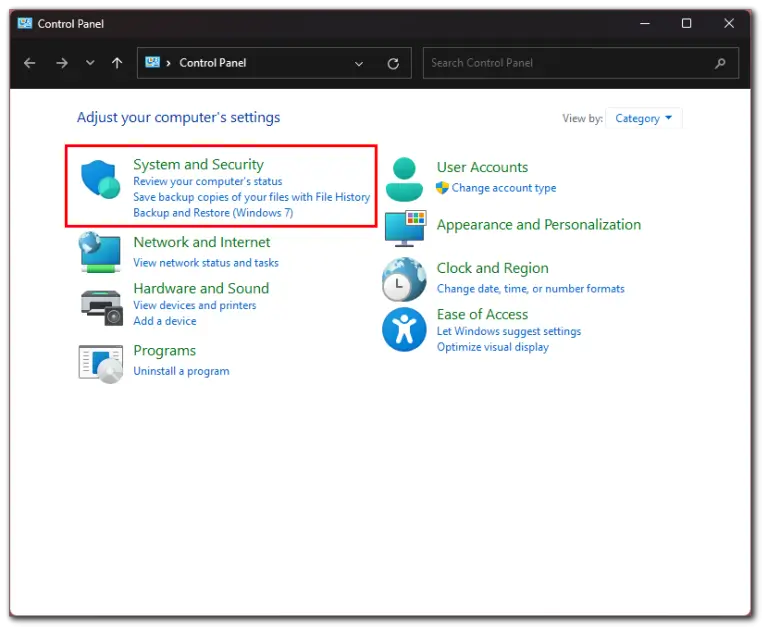Expand the address path chevron before Control Panel
This screenshot has width=768, height=633.
tap(168, 63)
